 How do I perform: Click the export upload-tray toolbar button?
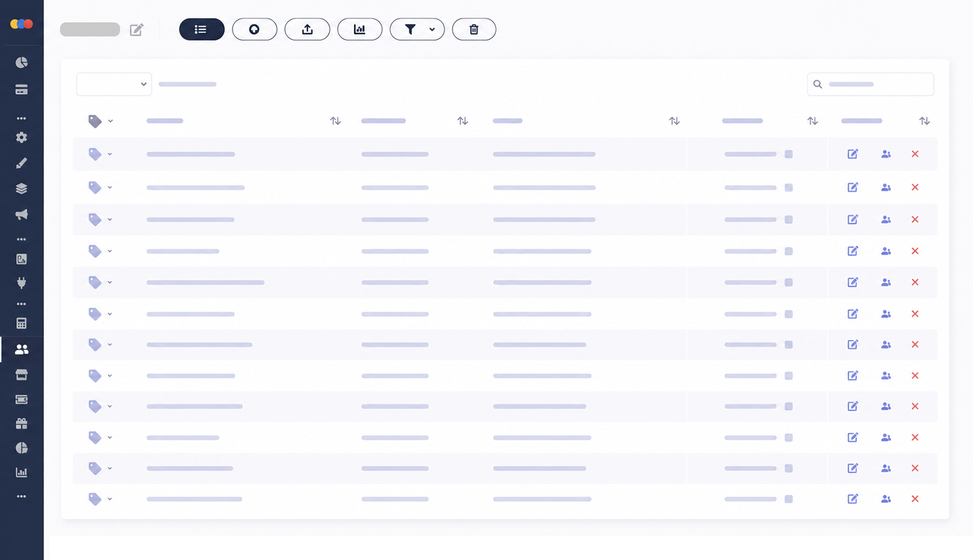coord(307,29)
